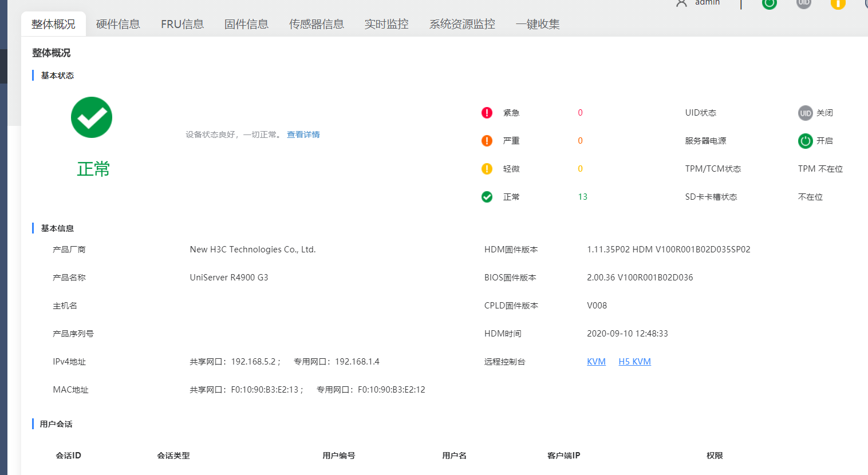Go to the 传感器信息 tab
868x475 pixels.
click(316, 24)
